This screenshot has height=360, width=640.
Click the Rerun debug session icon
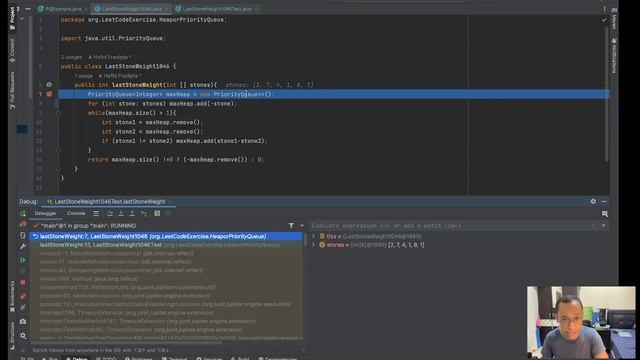(x=23, y=213)
